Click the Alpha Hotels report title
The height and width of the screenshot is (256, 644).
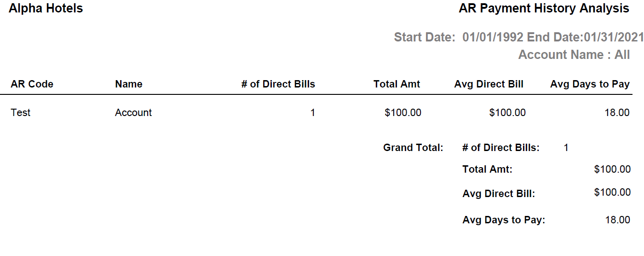[x=46, y=8]
